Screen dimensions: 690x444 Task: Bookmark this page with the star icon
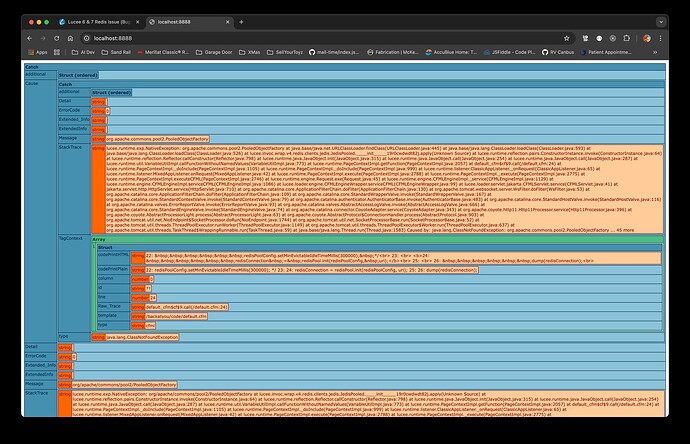coord(566,38)
